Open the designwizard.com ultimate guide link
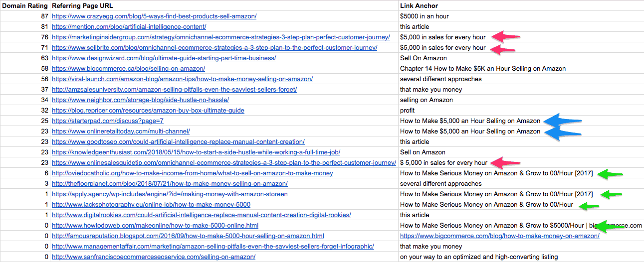 coord(164,58)
